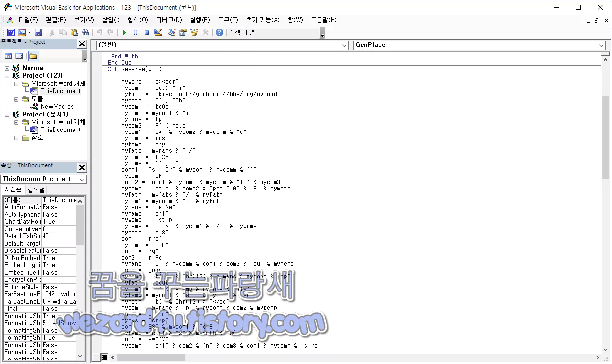Image resolution: width=612 pixels, height=364 pixels.
Task: Click the code window horizontal scrollbar thumb
Action: pyautogui.click(x=150, y=357)
